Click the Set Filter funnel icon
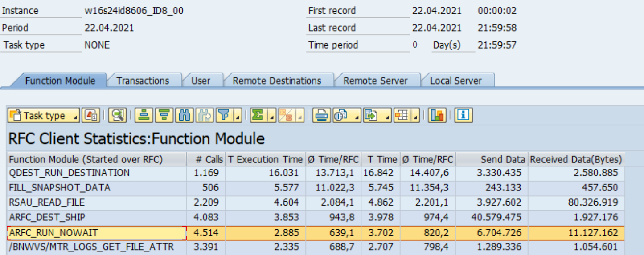 (225, 116)
